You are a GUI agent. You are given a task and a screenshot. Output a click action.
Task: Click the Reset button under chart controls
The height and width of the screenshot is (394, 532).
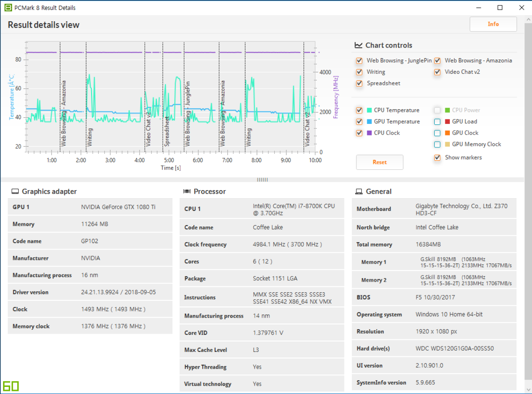pos(380,162)
